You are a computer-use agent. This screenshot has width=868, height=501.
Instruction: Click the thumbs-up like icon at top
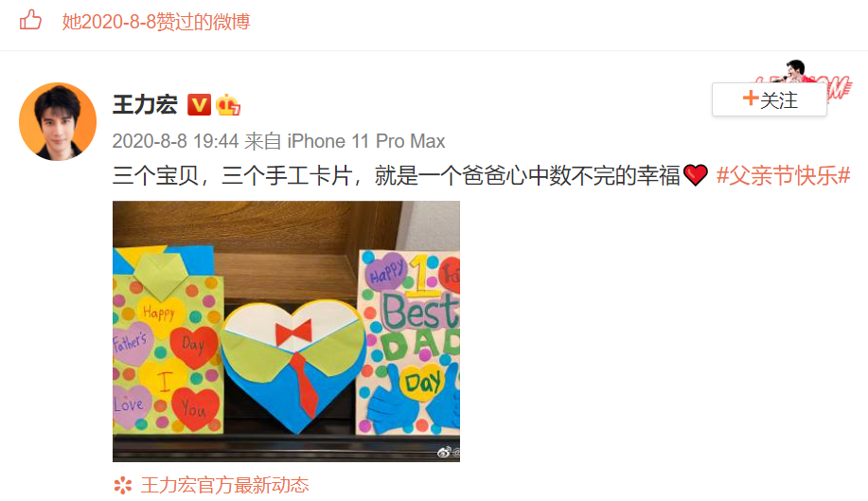30,21
